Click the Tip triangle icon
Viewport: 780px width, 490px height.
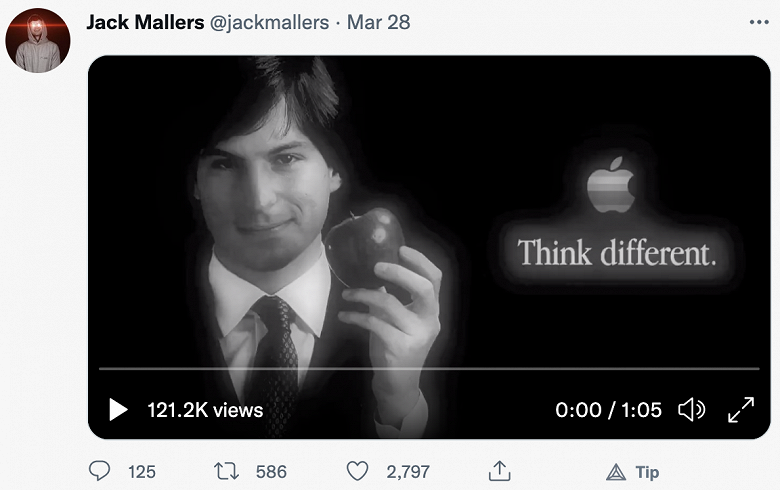616,471
